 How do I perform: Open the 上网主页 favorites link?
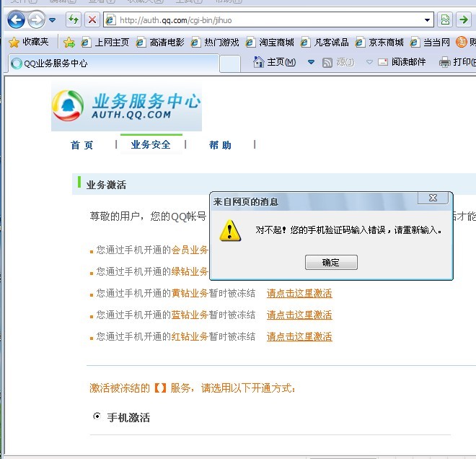(x=105, y=43)
